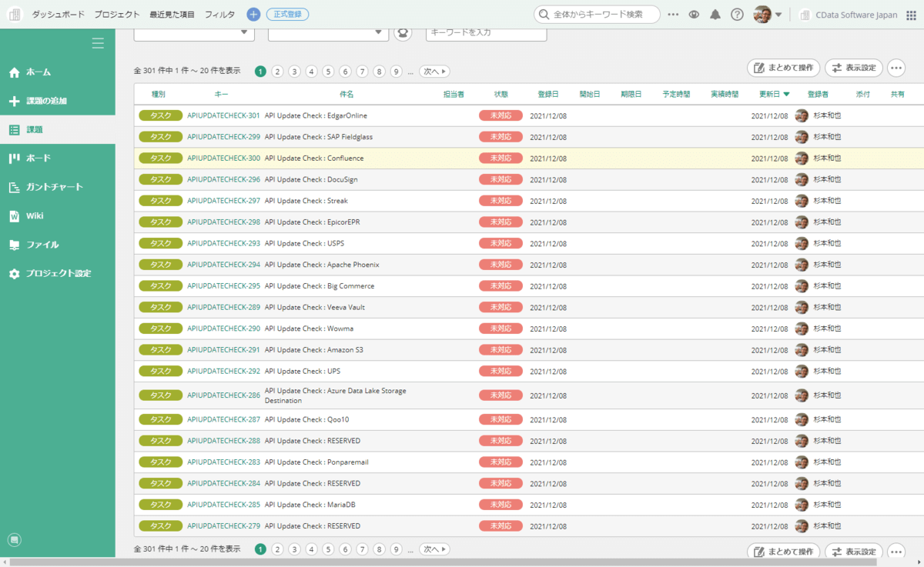Open the notifications bell

[715, 15]
